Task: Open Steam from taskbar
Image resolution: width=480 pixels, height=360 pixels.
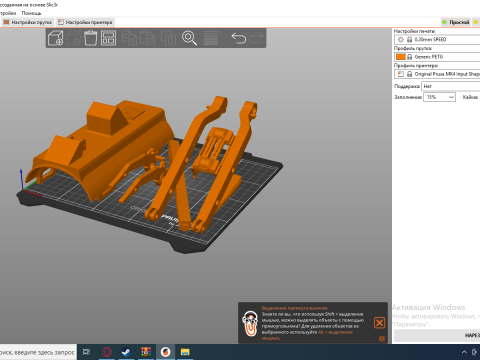Action: point(126,352)
